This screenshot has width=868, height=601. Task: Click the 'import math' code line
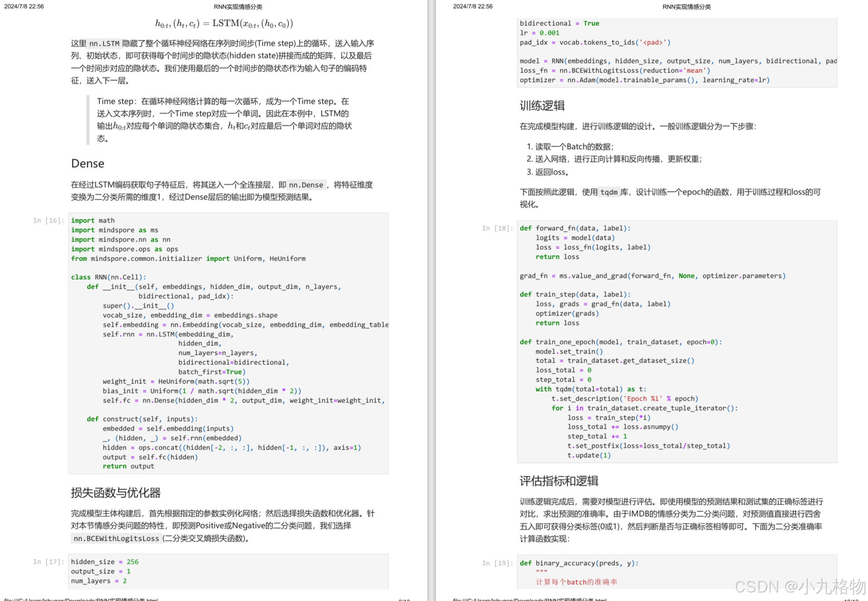(93, 221)
